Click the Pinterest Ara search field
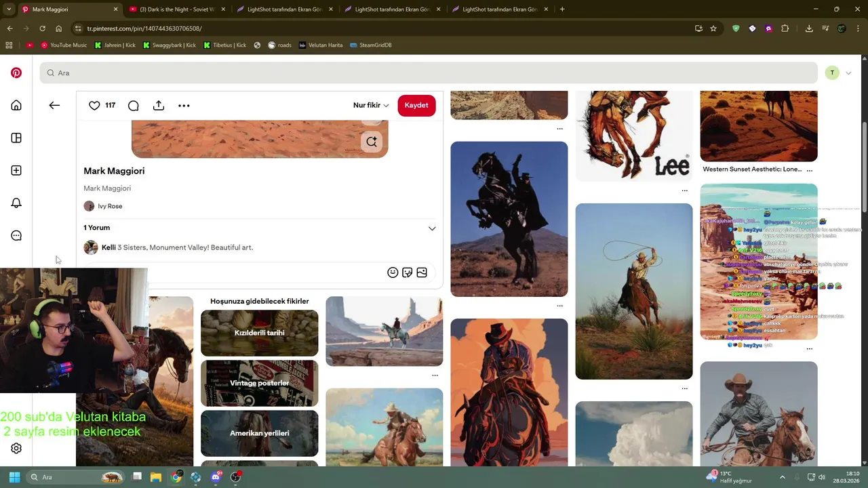 pos(429,73)
